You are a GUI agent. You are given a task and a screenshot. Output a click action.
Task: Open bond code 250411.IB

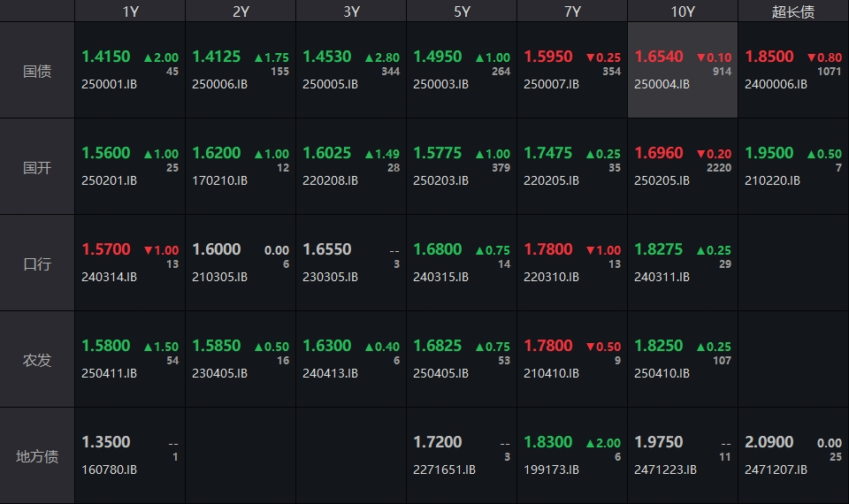tap(109, 373)
